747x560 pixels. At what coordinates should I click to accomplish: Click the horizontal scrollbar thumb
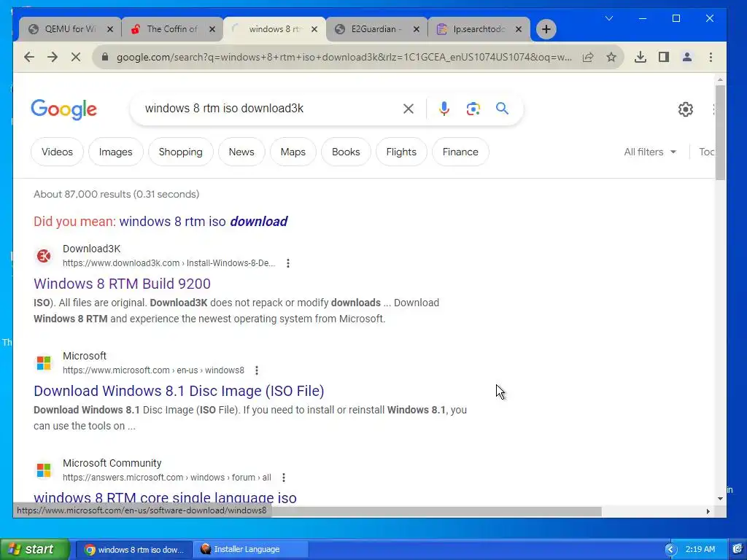[436, 511]
